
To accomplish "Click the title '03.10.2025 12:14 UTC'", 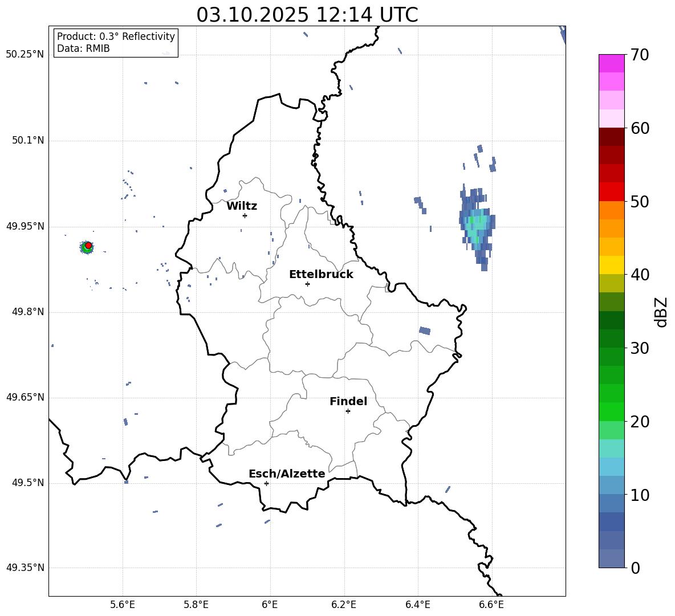I will [307, 15].
